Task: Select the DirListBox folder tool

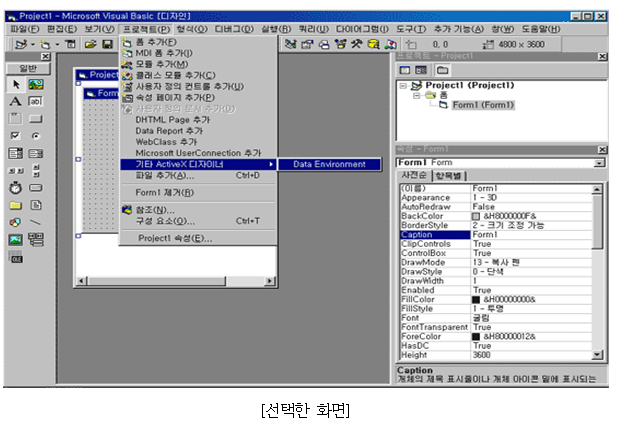Action: click(x=16, y=205)
